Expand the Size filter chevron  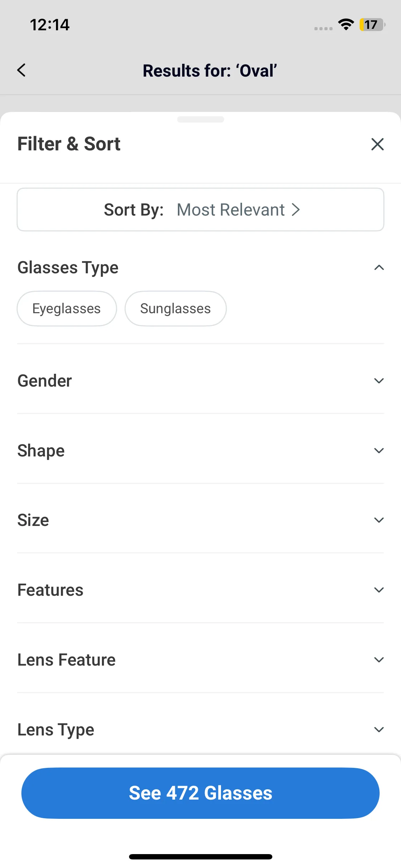pyautogui.click(x=379, y=520)
